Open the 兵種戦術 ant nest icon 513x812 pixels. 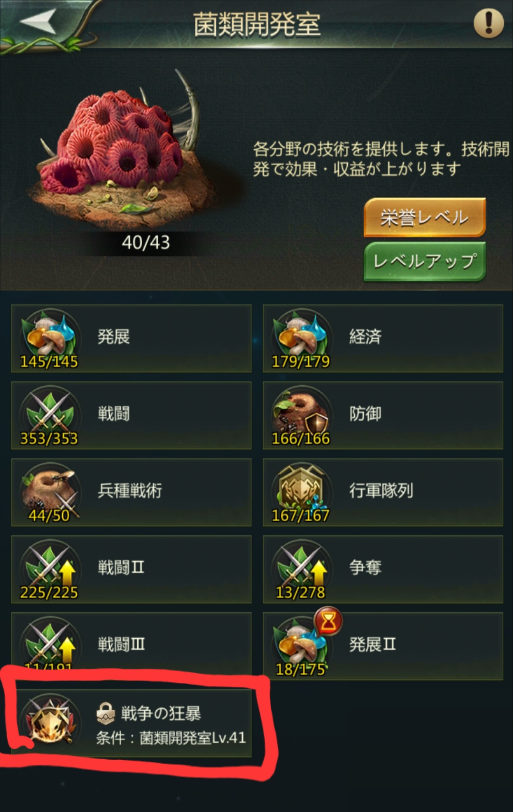point(48,489)
